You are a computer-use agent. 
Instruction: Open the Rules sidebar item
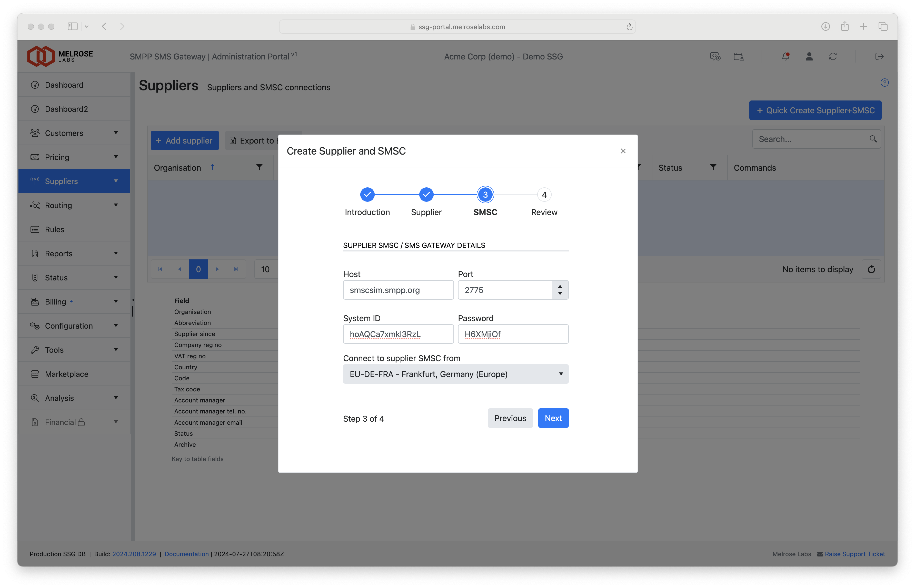[74, 229]
